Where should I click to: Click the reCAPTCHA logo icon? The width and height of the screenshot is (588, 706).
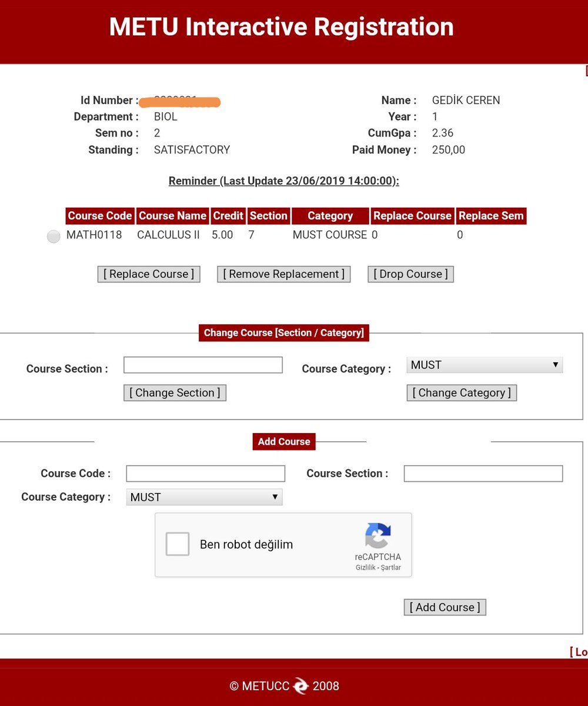(377, 536)
